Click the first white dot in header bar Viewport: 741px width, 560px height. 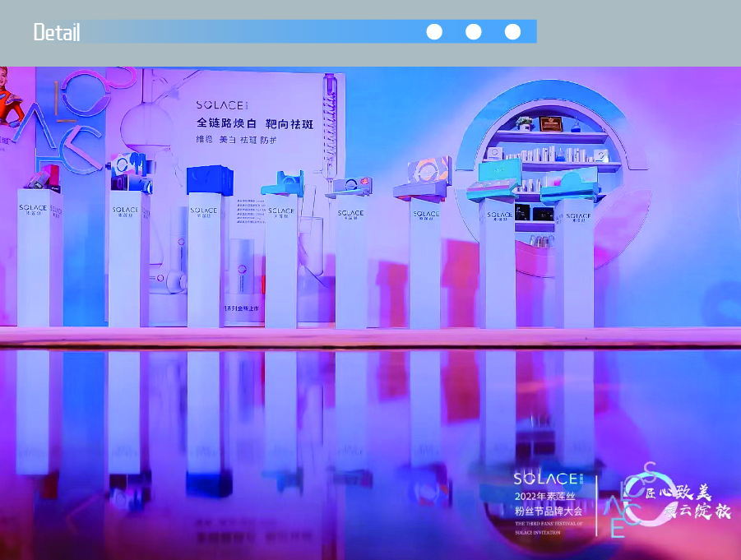[434, 32]
